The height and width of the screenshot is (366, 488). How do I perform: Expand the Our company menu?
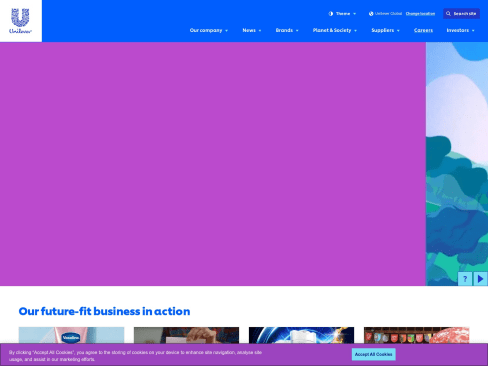point(209,30)
